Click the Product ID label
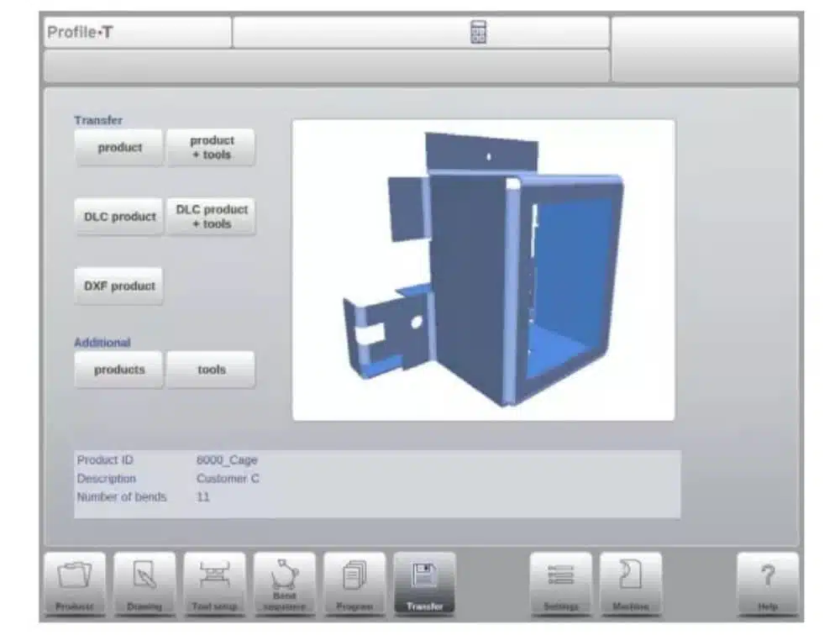 pyautogui.click(x=105, y=459)
